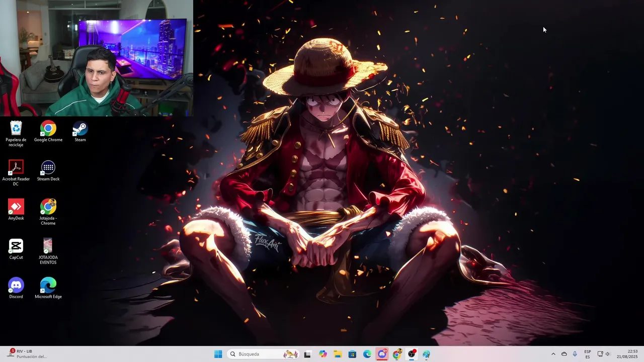Open the network tray icon

[600, 354]
